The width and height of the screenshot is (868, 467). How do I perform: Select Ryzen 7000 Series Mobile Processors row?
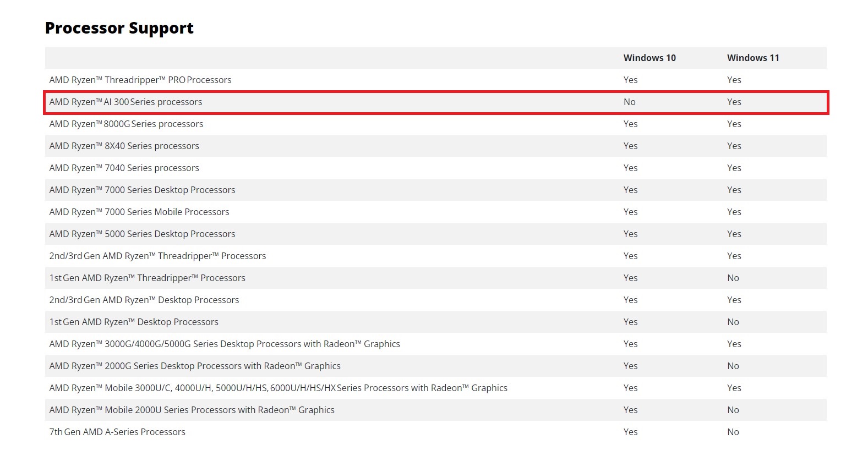[436, 212]
